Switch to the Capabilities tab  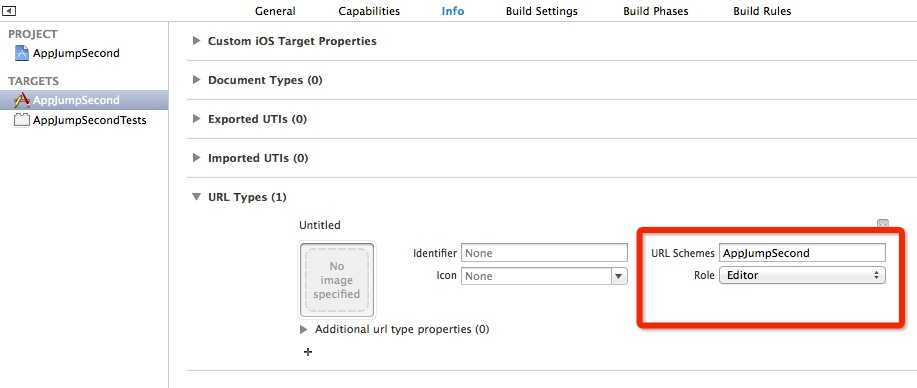[x=369, y=11]
